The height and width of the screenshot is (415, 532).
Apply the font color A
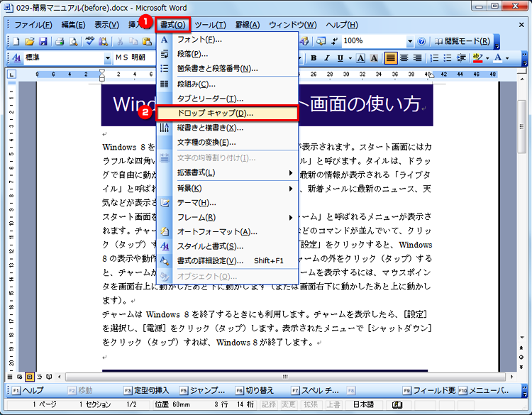[x=498, y=58]
